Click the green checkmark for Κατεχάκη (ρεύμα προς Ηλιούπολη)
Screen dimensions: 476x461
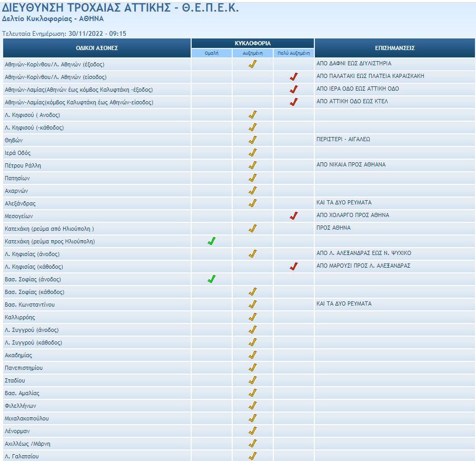[x=212, y=241]
